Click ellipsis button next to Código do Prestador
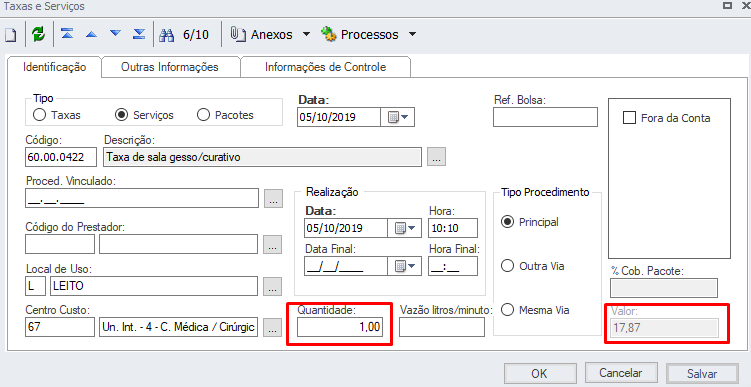The width and height of the screenshot is (751, 387). point(273,244)
